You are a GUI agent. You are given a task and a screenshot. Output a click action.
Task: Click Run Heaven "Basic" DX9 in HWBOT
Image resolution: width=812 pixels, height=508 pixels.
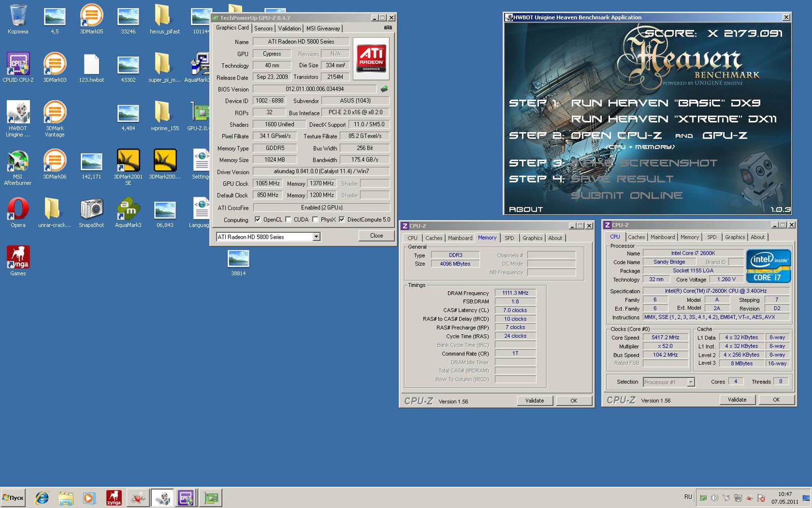tap(665, 103)
